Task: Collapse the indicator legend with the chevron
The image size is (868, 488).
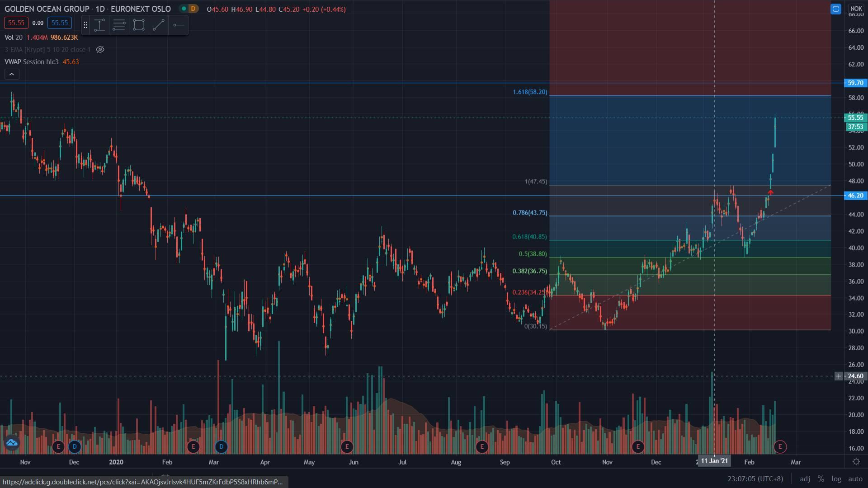Action: [x=12, y=74]
